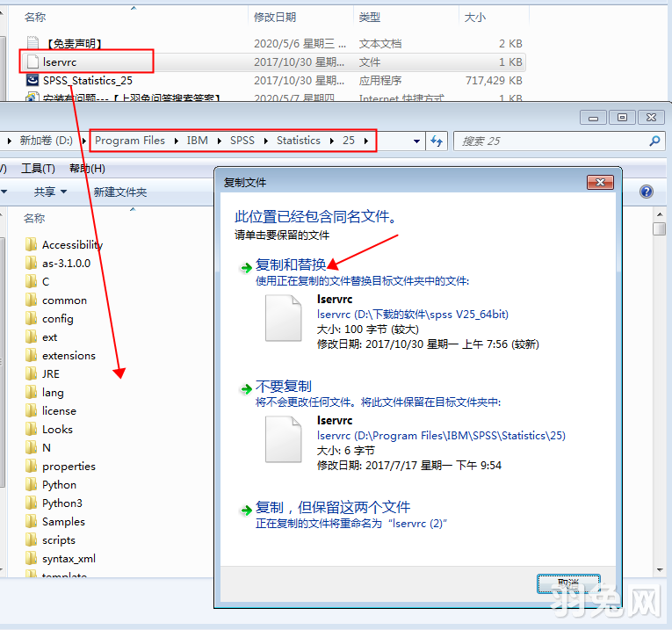This screenshot has width=672, height=630.
Task: Expand the arrow after SPSS in path
Action: click(x=265, y=141)
